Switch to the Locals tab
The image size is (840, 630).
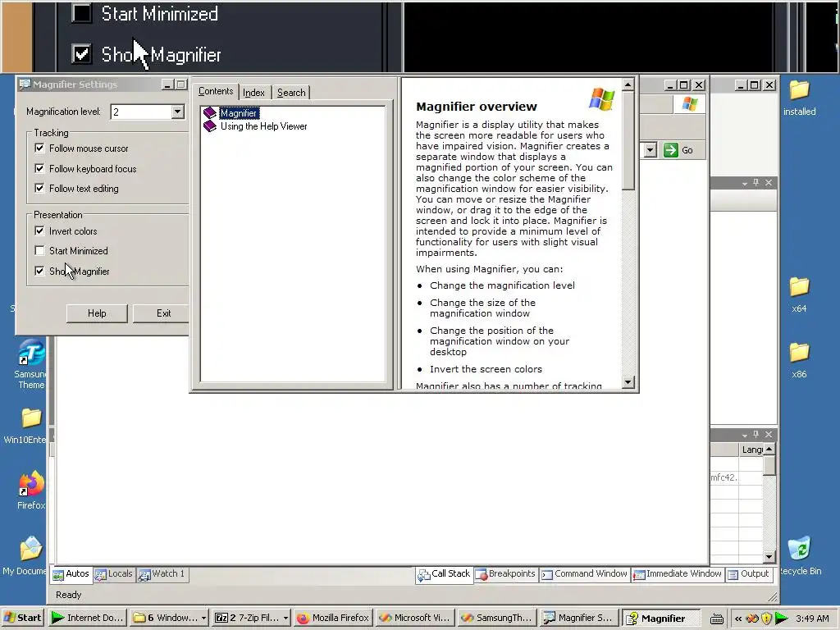113,573
